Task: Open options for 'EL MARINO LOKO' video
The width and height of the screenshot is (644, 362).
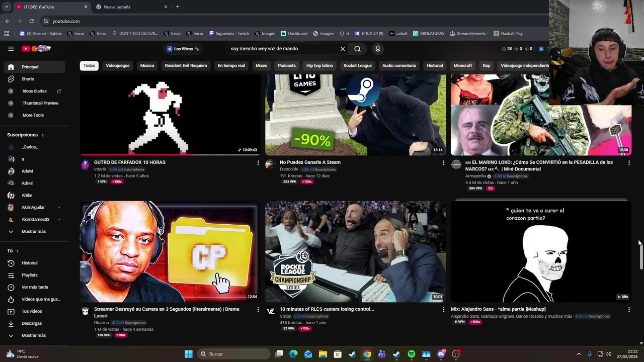Action: [x=629, y=163]
